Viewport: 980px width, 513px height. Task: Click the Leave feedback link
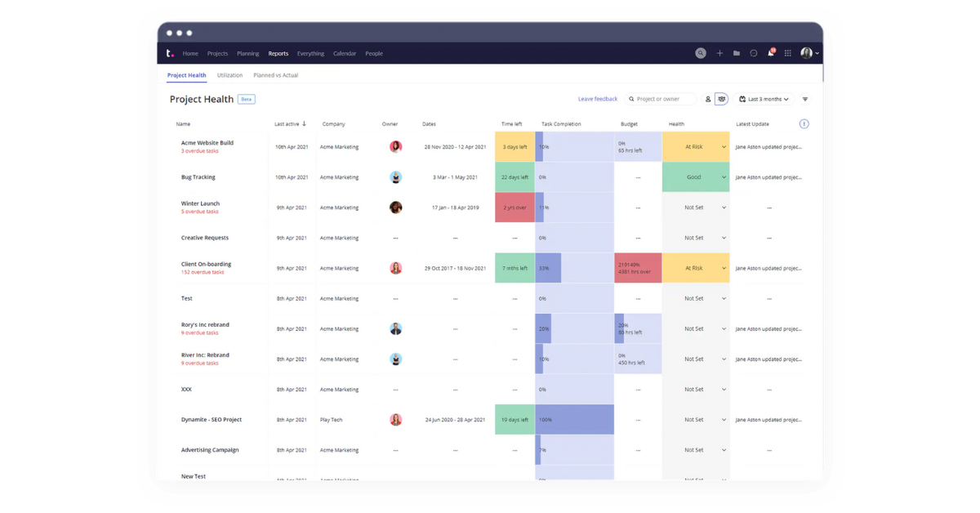[x=598, y=99]
